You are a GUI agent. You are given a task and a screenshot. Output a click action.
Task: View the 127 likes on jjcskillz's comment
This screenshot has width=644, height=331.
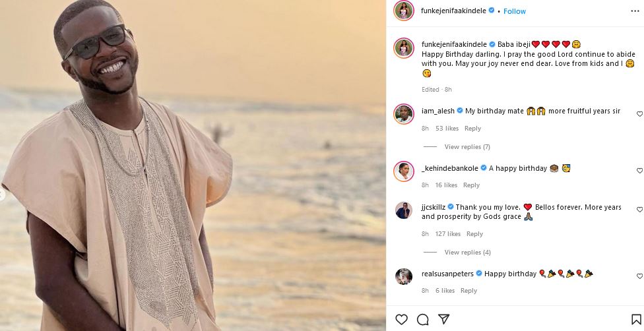(448, 234)
